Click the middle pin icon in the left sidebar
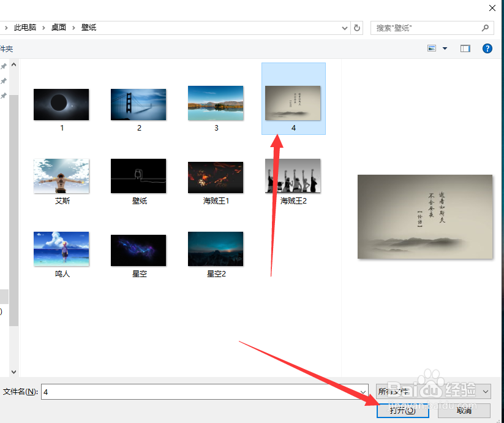504x423 pixels. point(3,81)
